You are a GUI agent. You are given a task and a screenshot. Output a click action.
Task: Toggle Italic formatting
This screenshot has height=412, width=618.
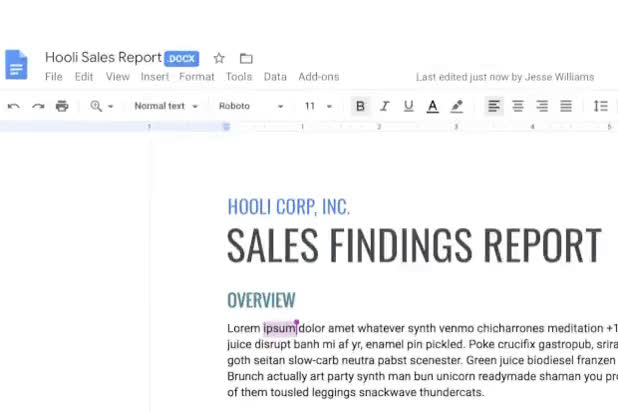(x=385, y=106)
